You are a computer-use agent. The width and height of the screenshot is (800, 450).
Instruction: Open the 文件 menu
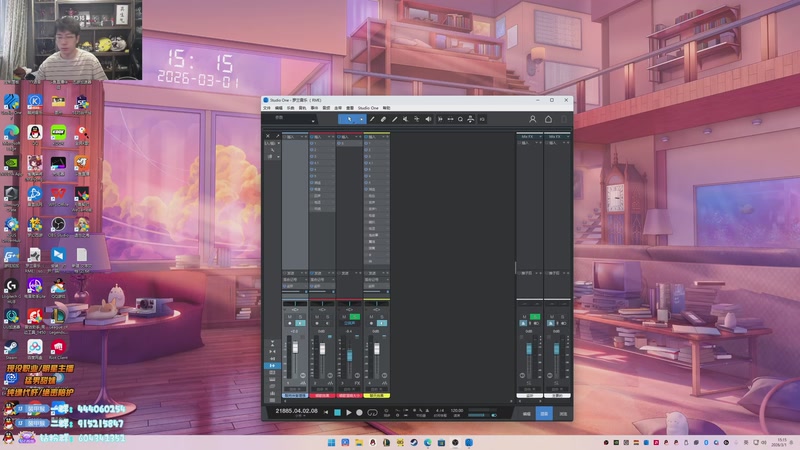click(266, 108)
